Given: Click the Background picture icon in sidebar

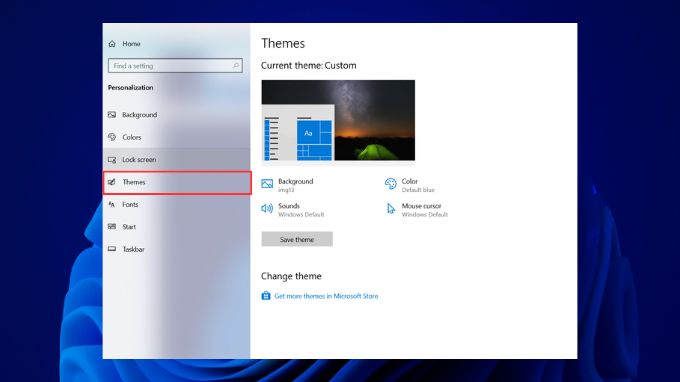Looking at the screenshot, I should (112, 114).
